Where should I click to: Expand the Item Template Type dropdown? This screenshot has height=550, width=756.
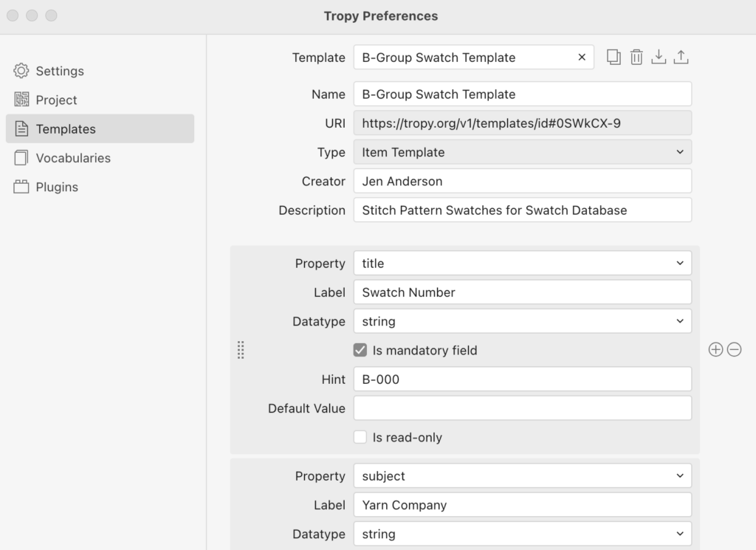[522, 152]
